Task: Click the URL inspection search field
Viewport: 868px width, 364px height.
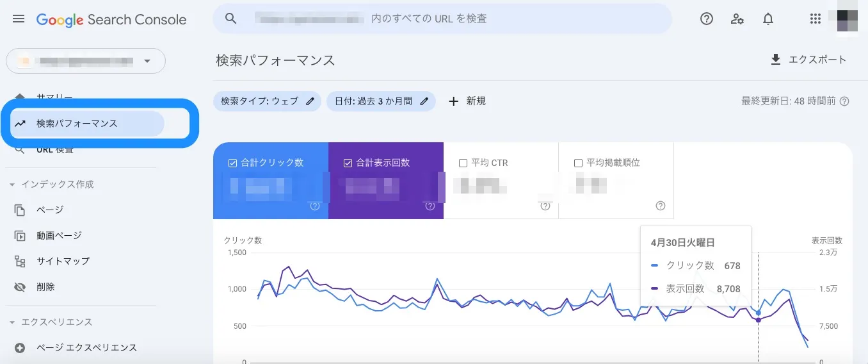Action: 442,19
